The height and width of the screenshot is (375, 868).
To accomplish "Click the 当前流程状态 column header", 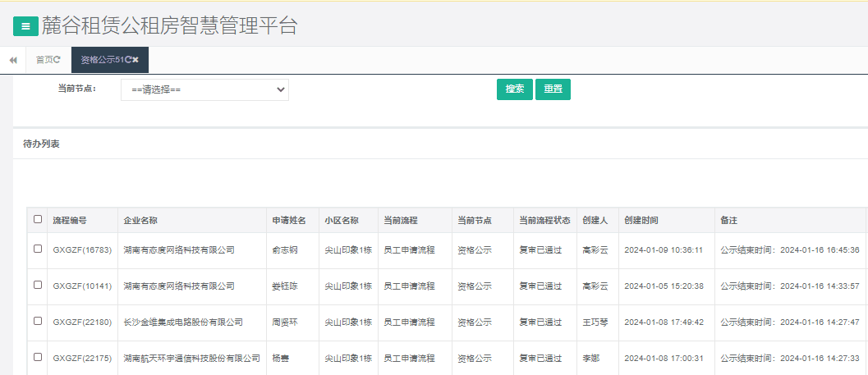I will [544, 220].
